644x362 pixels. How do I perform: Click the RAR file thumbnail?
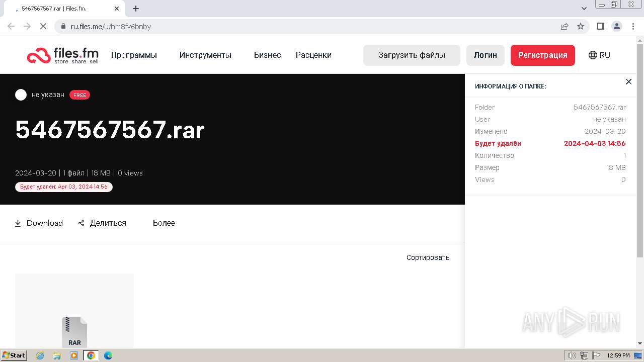(74, 310)
